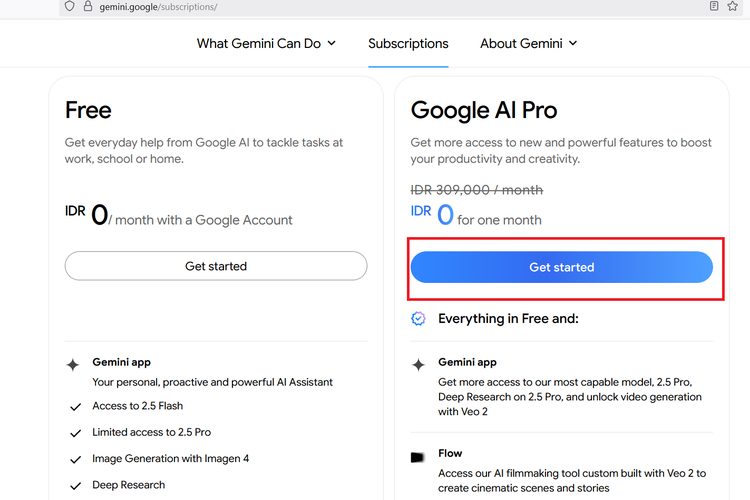The width and height of the screenshot is (750, 500).
Task: Click the Gemini sparkle icon in Google AI Pro plan
Action: coord(419,365)
